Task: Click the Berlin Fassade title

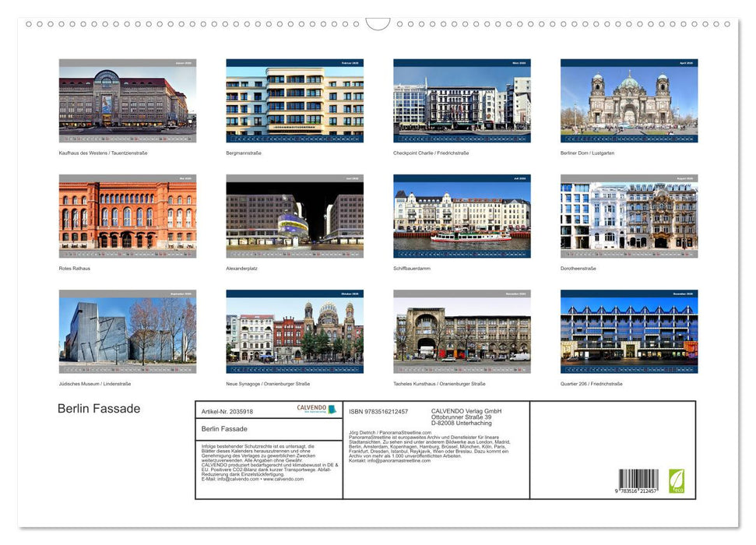Action: [x=97, y=408]
